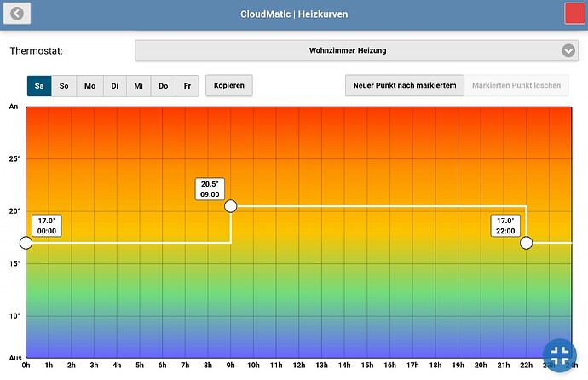
Task: Select the curve point at 00:00
Action: pyautogui.click(x=26, y=243)
